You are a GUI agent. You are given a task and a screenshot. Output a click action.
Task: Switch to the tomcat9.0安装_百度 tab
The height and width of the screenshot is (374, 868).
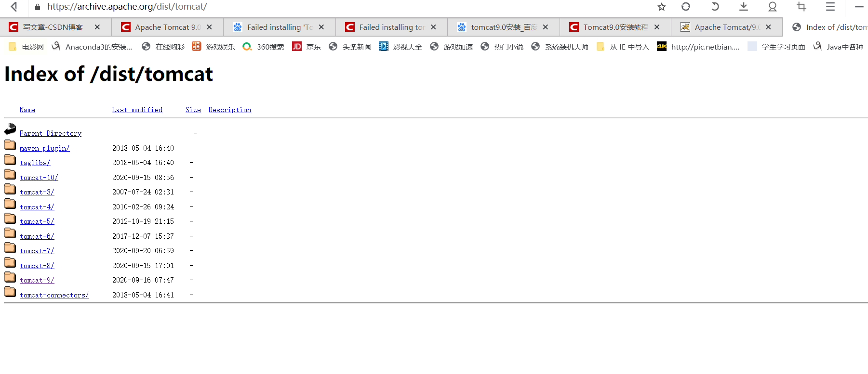click(x=503, y=27)
